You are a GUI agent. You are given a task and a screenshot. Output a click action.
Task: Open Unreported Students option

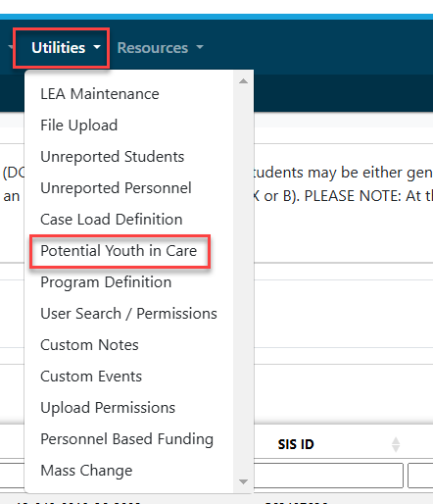pos(112,157)
